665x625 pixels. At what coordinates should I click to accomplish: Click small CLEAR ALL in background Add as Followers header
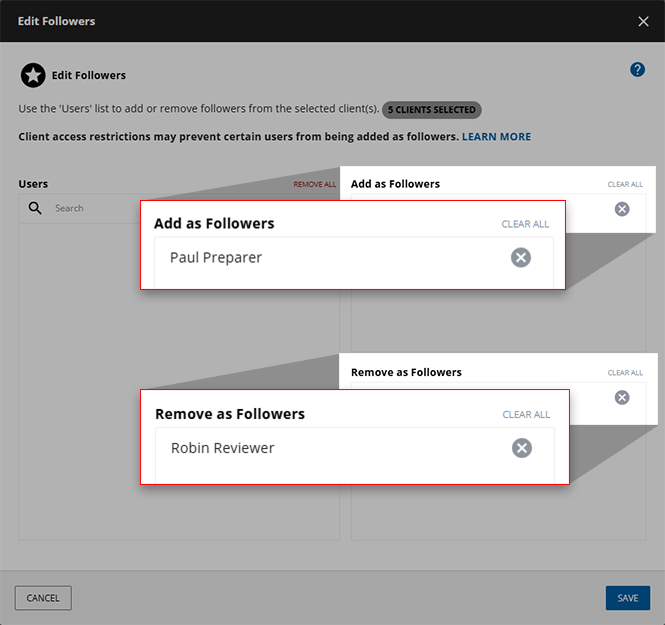[x=625, y=185]
